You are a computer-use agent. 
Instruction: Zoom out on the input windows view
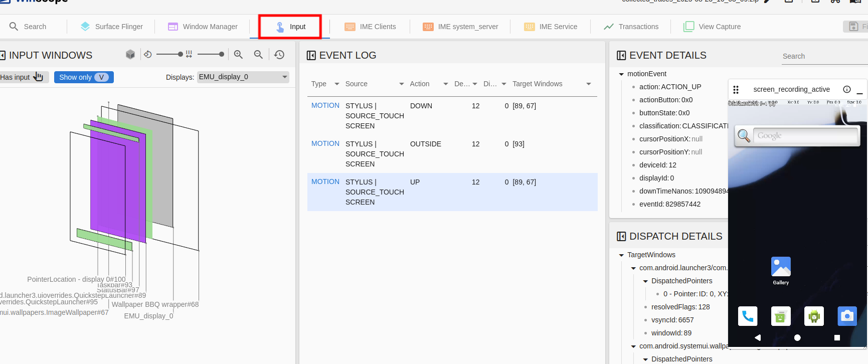[x=258, y=54]
